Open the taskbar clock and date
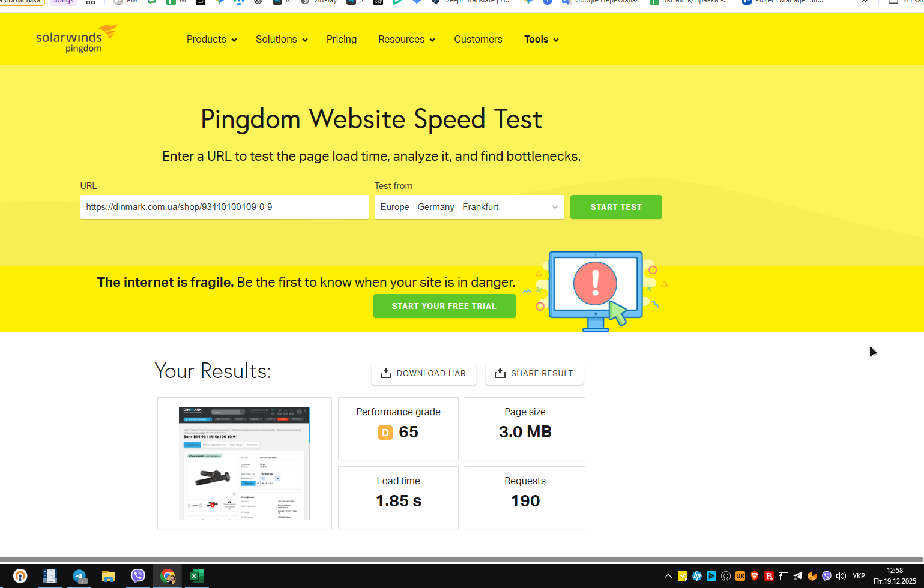This screenshot has height=588, width=924. coord(895,576)
